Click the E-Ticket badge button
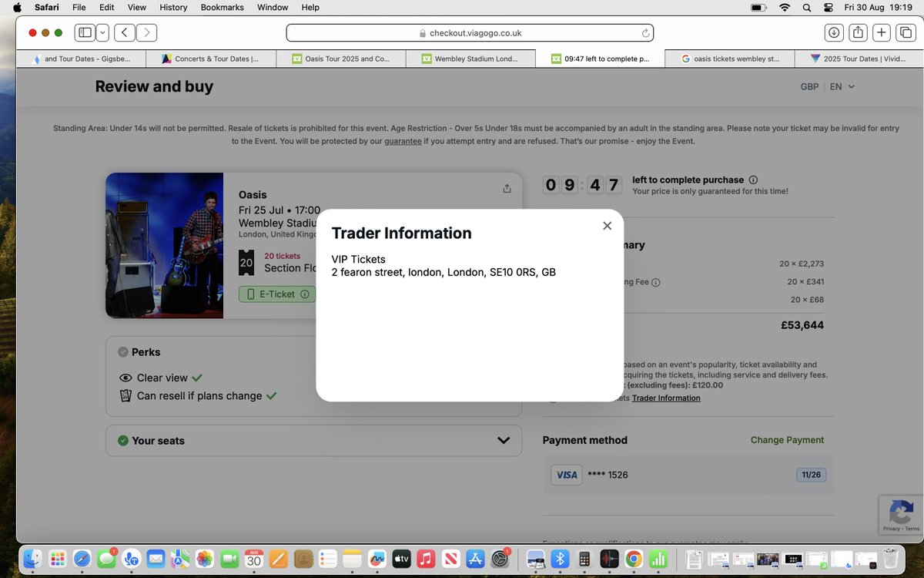Screen dimensions: 924x578 276,294
